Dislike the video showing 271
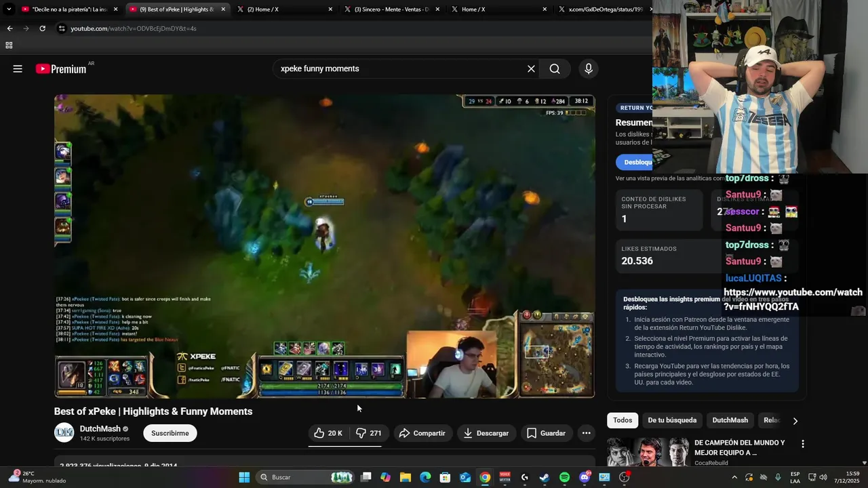Image resolution: width=868 pixels, height=488 pixels. point(369,433)
